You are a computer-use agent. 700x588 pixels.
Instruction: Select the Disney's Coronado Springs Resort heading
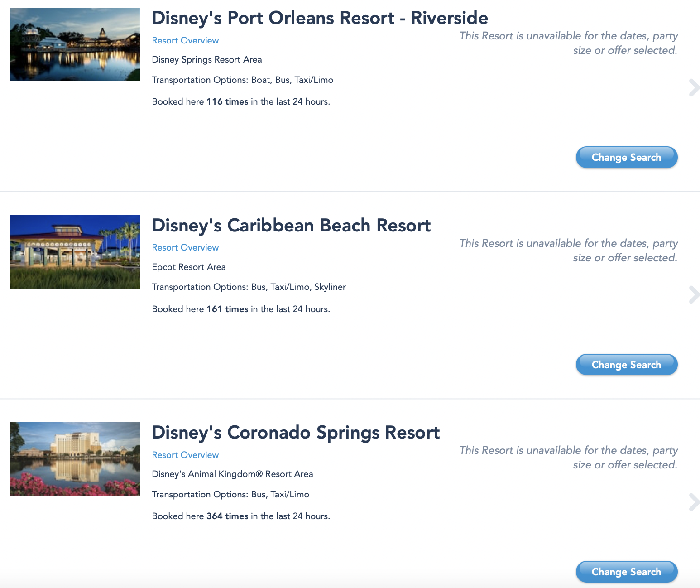tap(296, 433)
